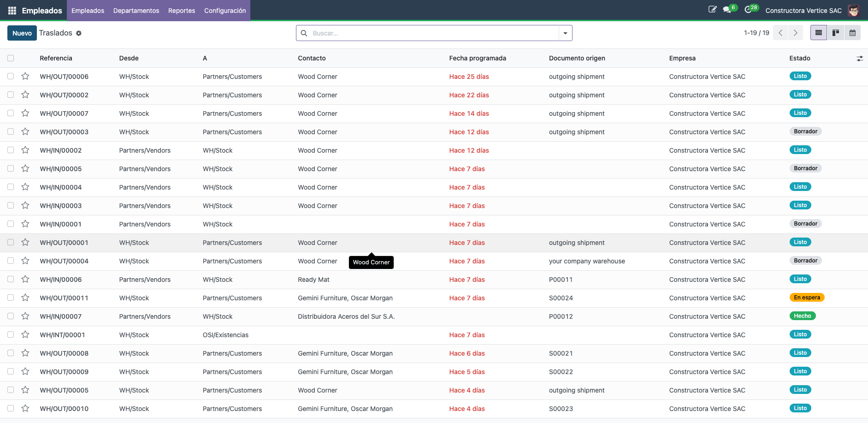Go to the next page of records
This screenshot has height=423, width=868.
point(795,33)
